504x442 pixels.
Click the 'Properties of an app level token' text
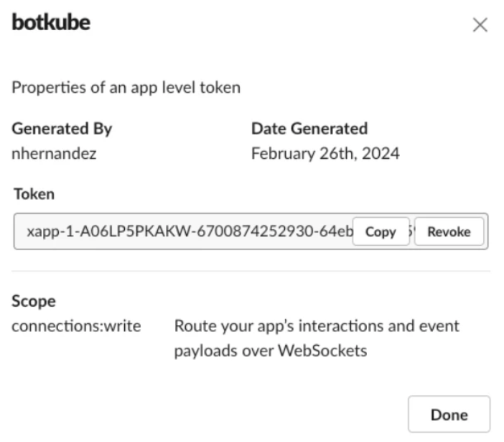(x=126, y=88)
